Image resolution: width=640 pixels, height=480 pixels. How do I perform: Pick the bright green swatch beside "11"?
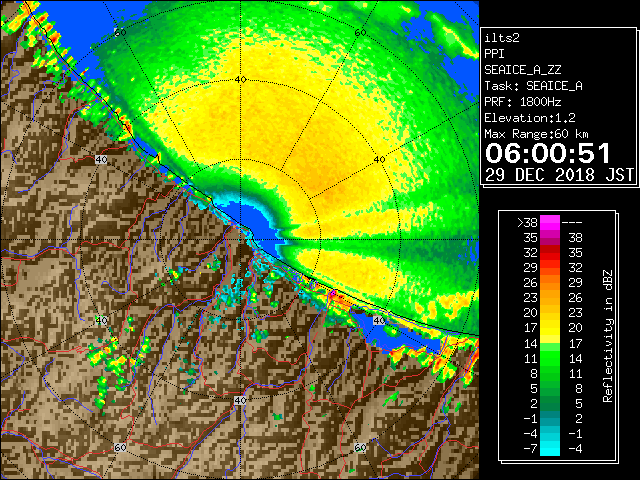[550, 358]
